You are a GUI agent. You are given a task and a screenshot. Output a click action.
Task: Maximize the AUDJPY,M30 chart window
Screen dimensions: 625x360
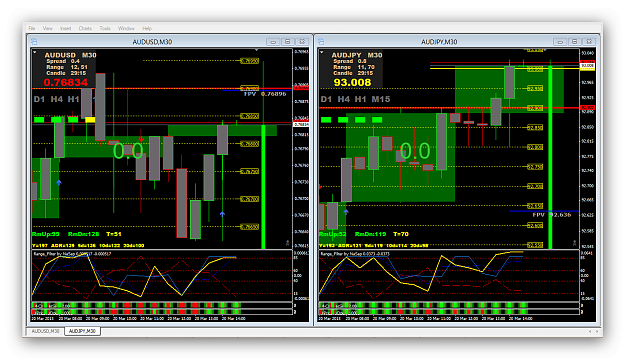[574, 41]
